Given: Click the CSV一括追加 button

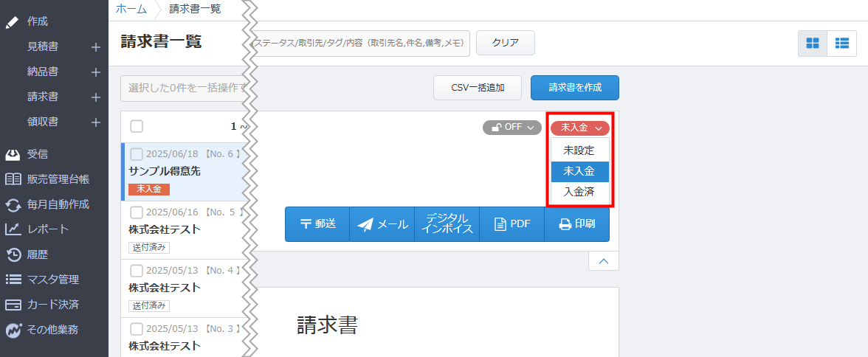Looking at the screenshot, I should tap(477, 87).
